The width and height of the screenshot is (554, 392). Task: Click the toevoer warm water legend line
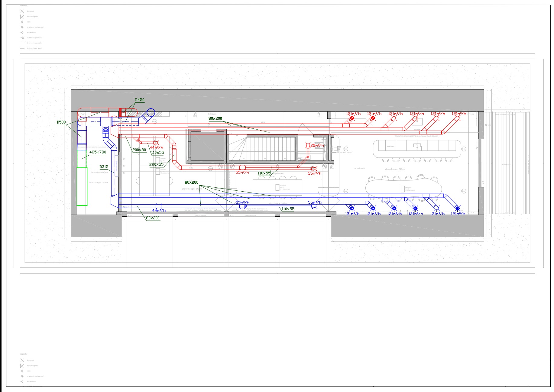point(22,43)
